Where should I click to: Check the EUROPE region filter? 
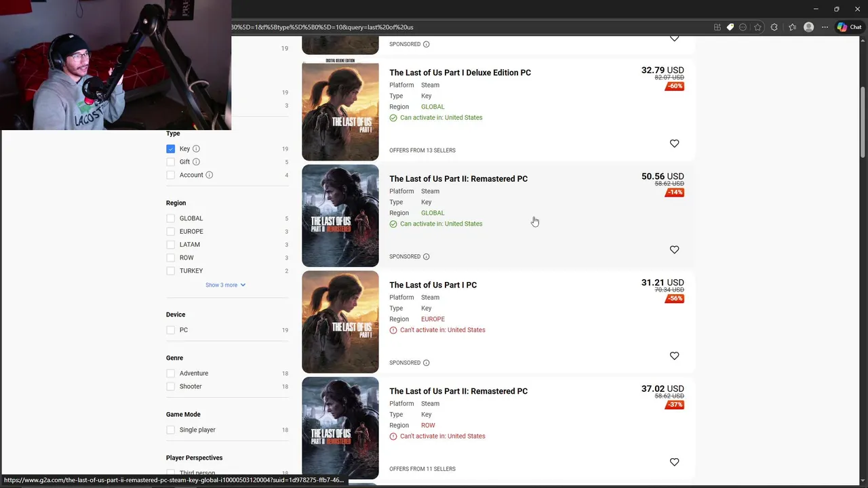(x=170, y=231)
